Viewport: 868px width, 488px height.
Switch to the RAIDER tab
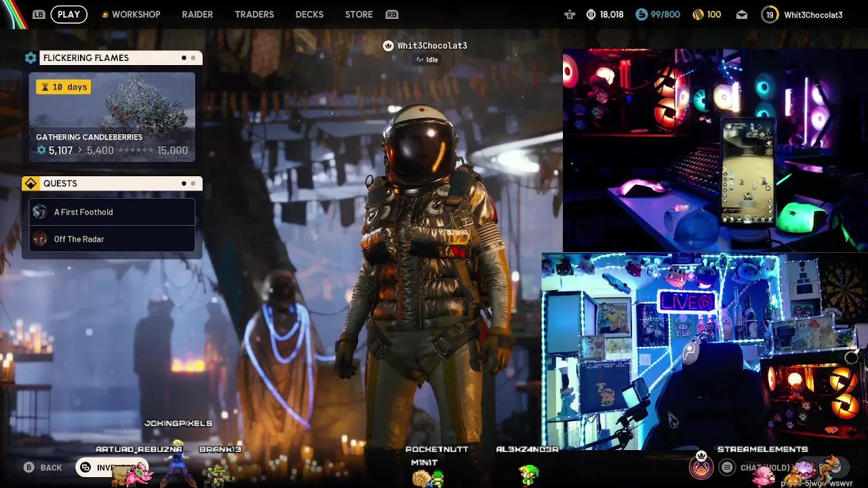[197, 14]
